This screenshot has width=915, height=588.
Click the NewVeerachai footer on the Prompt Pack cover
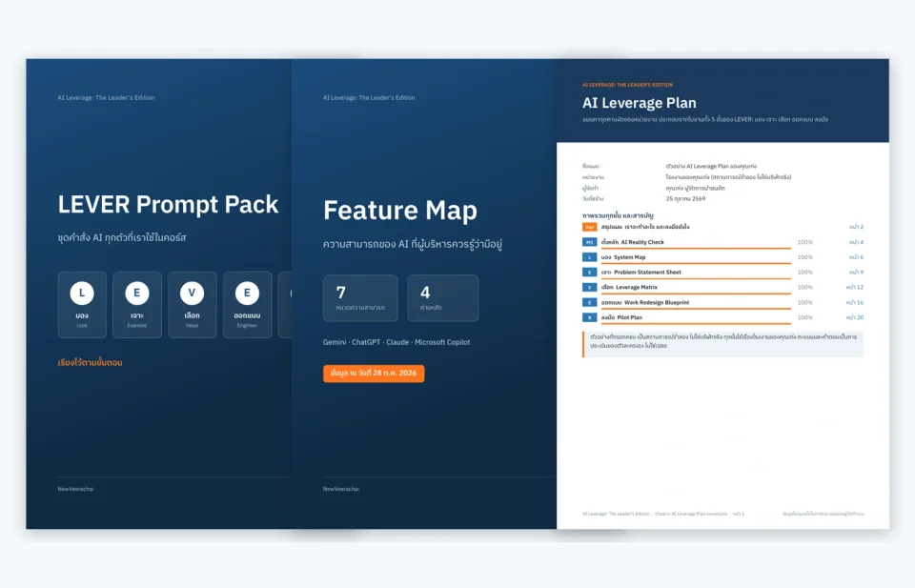(75, 489)
